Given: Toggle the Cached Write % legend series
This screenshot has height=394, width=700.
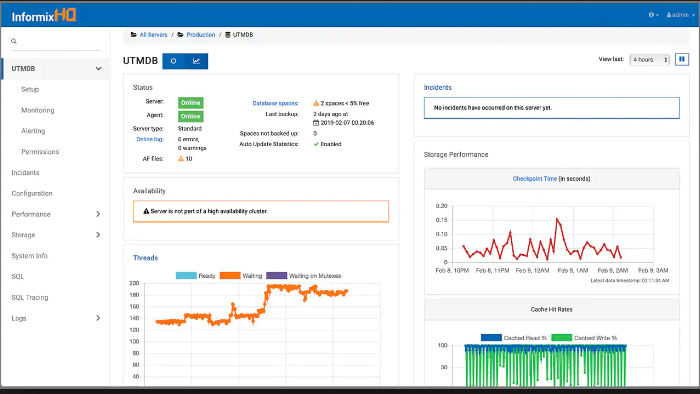Looking at the screenshot, I should 584,338.
